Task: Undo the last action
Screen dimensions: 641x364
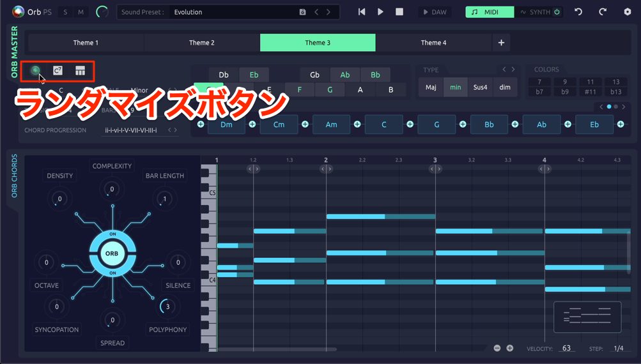Action: (578, 12)
